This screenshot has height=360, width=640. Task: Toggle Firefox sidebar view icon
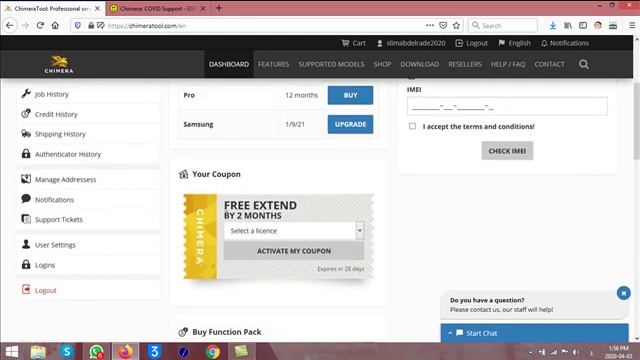pos(583,25)
